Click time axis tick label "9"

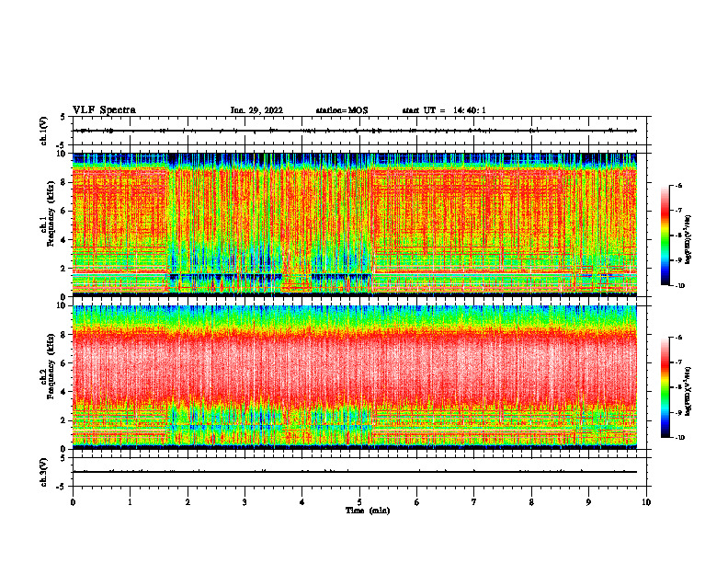(x=588, y=502)
